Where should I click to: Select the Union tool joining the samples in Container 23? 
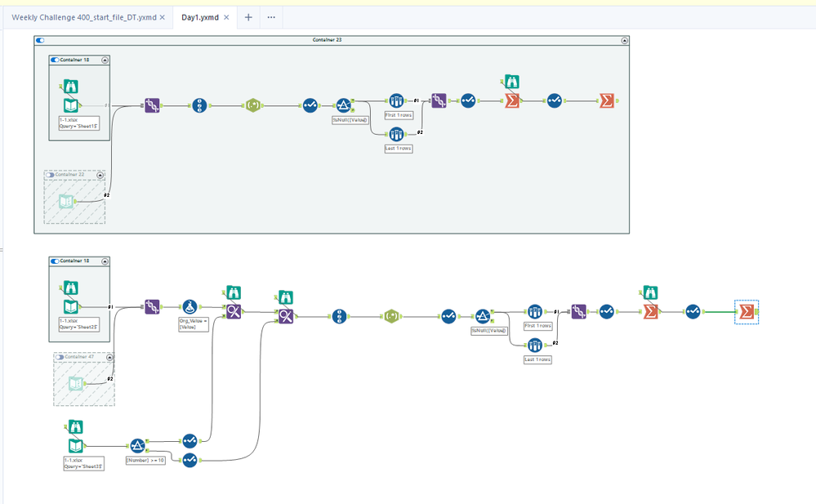pos(439,100)
